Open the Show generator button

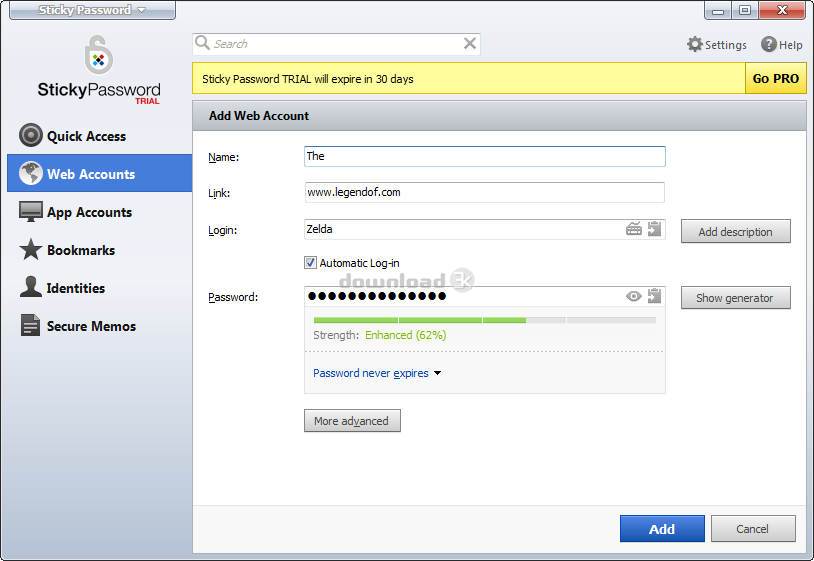coord(736,298)
